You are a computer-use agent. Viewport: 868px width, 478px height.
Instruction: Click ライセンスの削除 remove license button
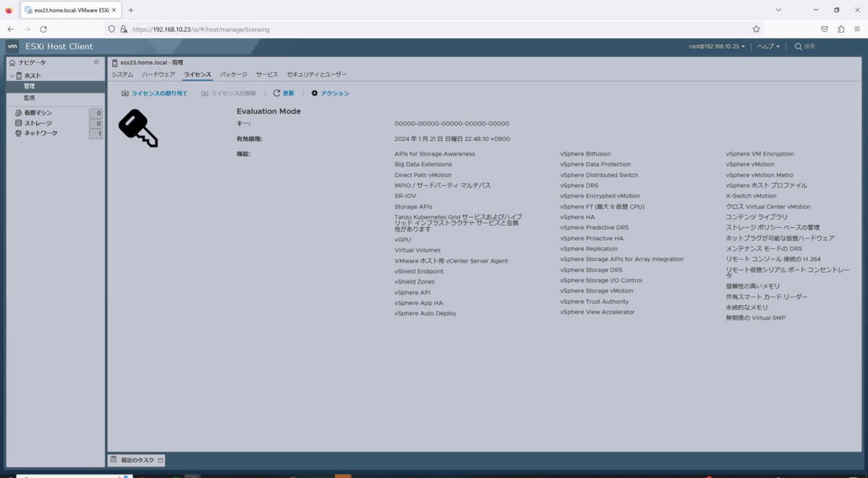tap(229, 93)
